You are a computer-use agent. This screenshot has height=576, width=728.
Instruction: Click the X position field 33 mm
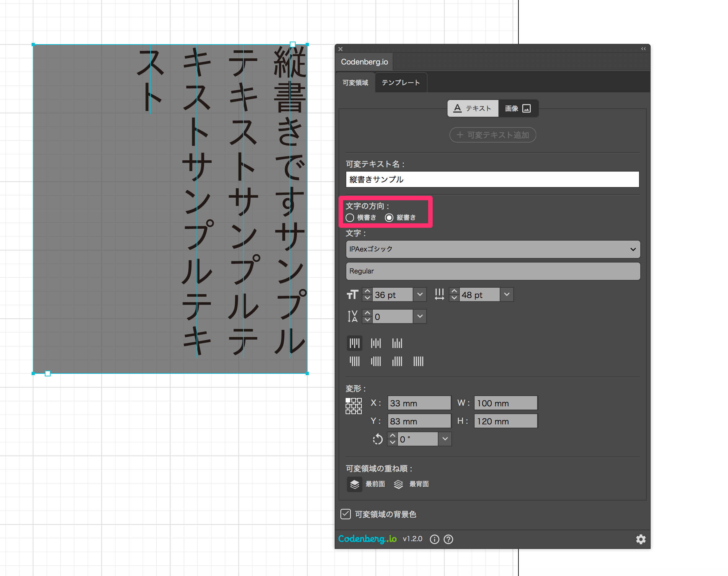(419, 403)
